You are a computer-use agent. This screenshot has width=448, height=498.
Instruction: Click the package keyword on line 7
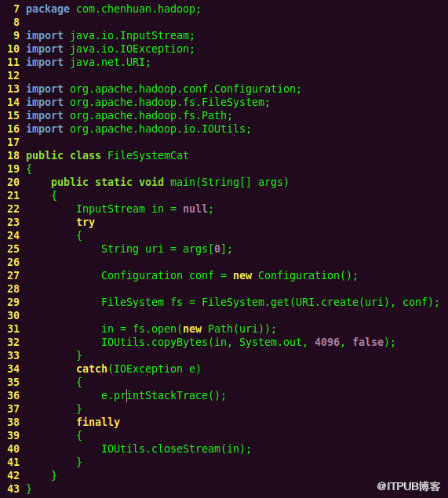(x=48, y=9)
